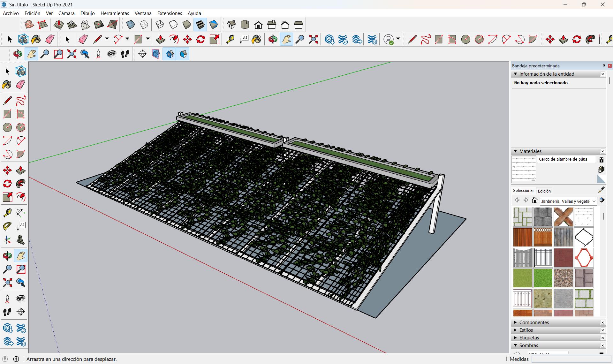Click the Walk footprints tool
613x364 pixels.
[7, 312]
